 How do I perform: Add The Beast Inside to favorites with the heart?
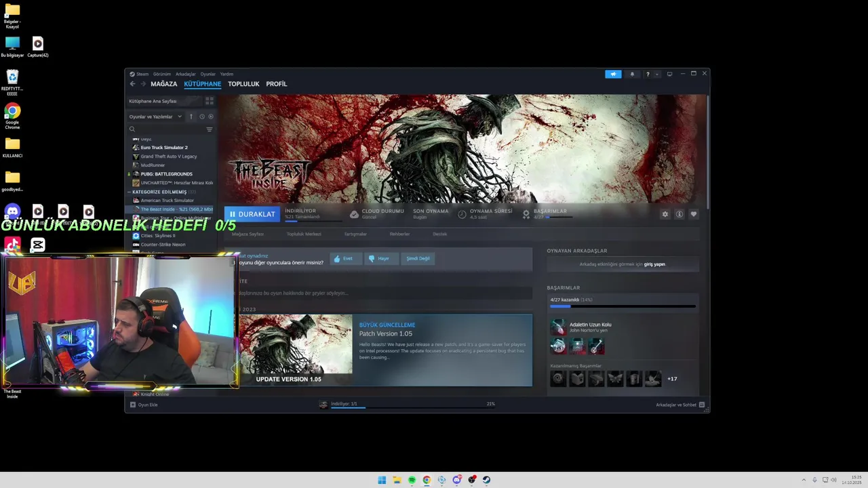694,214
